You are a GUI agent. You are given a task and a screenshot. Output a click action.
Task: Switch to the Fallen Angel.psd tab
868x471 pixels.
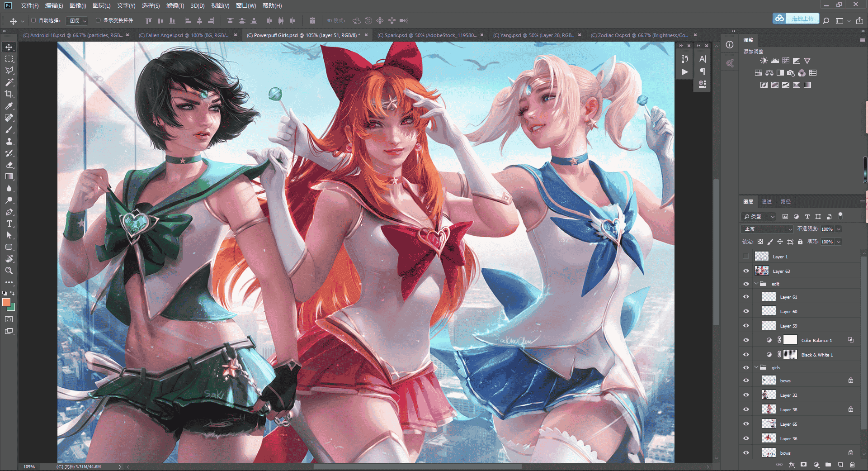click(x=184, y=35)
